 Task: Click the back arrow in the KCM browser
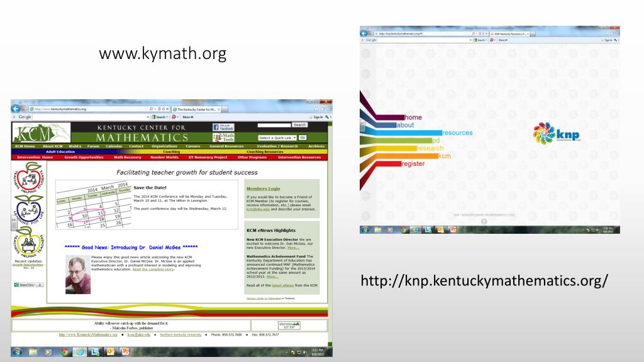coord(16,109)
